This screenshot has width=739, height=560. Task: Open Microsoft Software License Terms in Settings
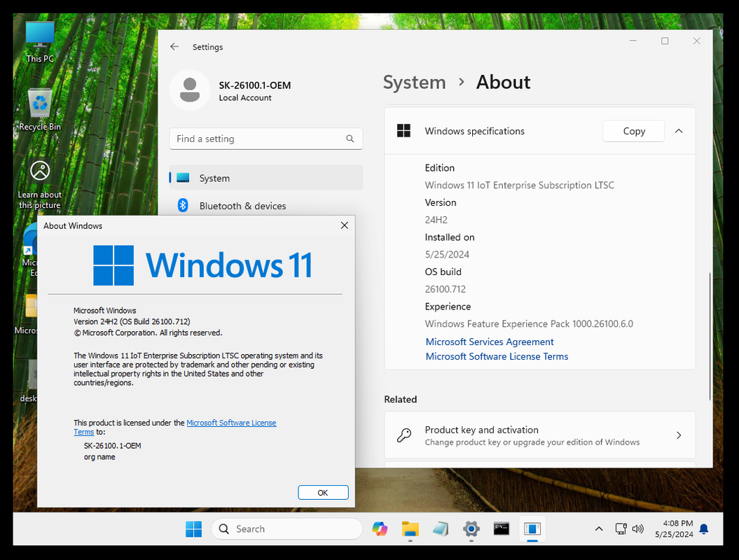[x=497, y=356]
